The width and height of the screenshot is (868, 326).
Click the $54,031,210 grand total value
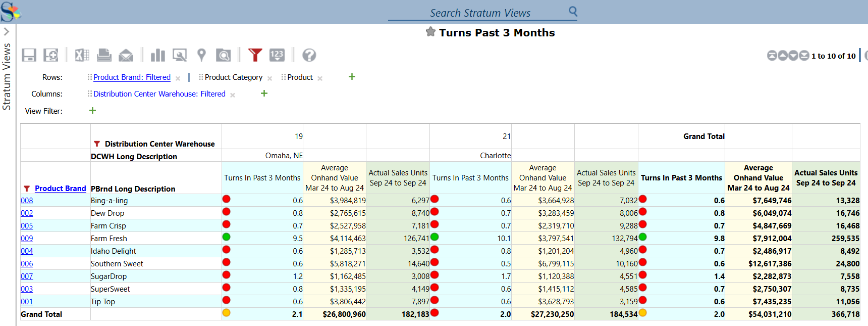(770, 314)
